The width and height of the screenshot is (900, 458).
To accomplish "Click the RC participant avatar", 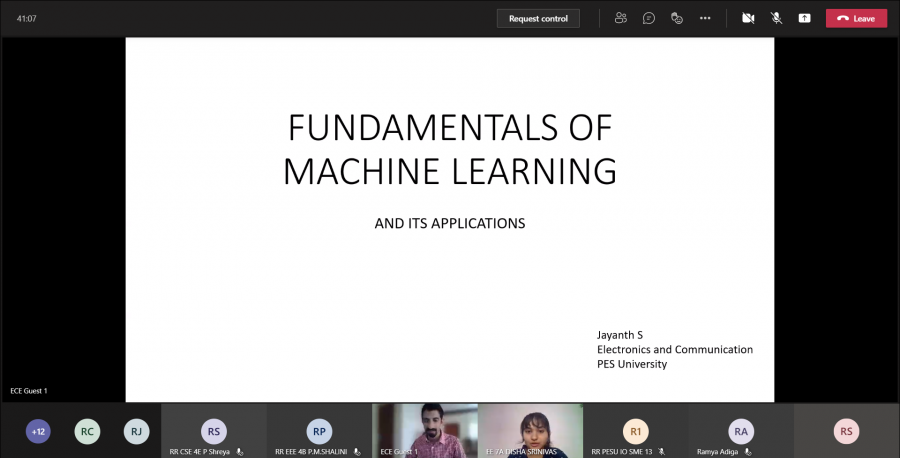I will pos(88,431).
